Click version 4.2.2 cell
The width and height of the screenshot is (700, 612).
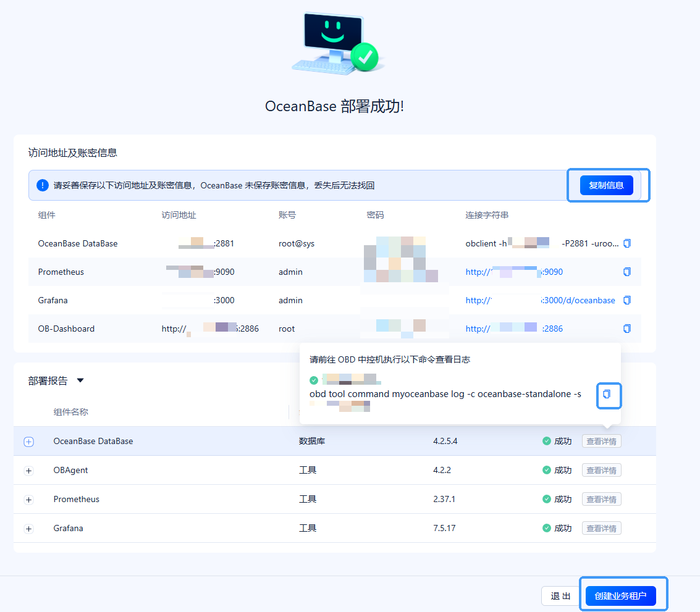point(442,470)
